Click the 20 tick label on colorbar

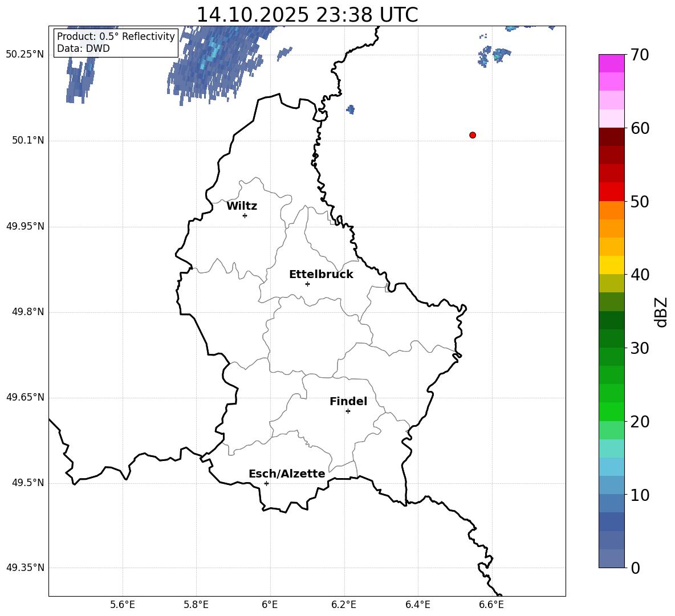640,422
